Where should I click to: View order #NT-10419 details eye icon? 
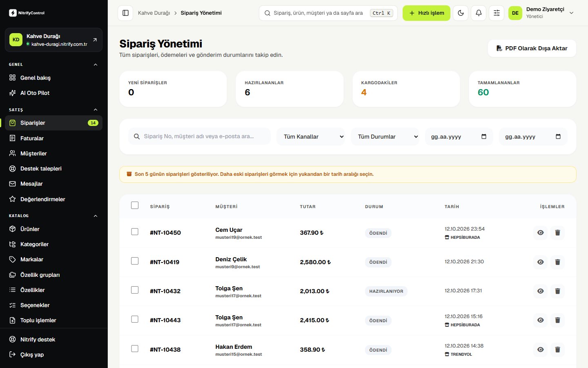[540, 262]
